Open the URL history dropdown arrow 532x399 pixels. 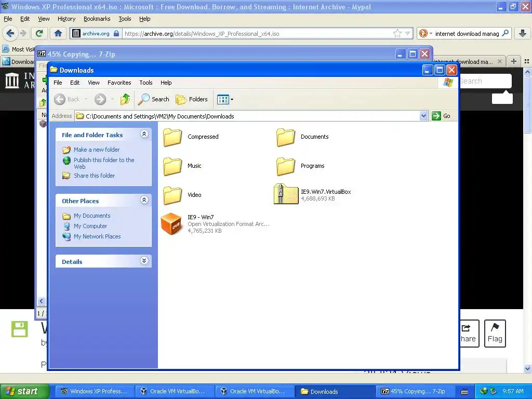[x=407, y=34]
